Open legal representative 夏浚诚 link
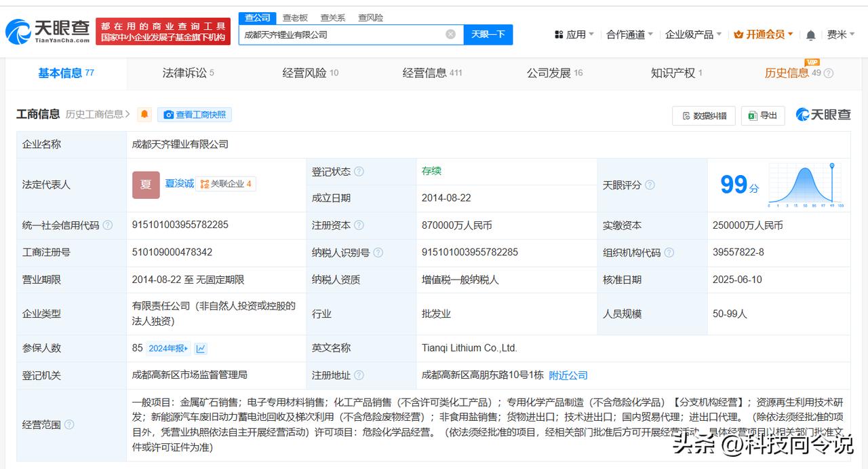Image resolution: width=868 pixels, height=469 pixels. tap(179, 184)
